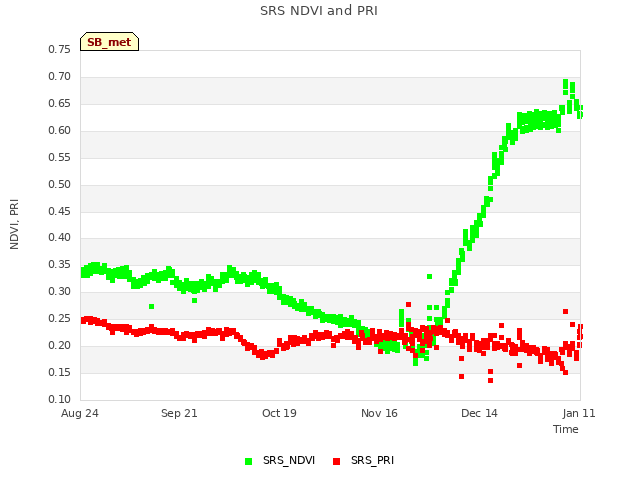Click the 0.25 y-axis value

(60, 318)
